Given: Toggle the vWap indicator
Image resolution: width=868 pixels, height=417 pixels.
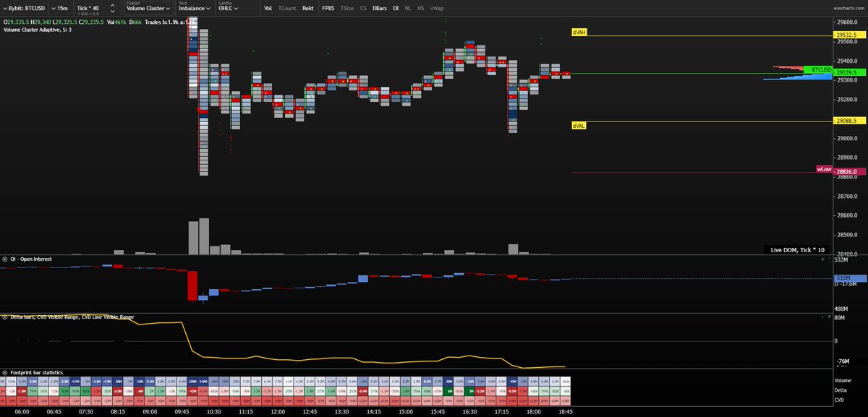Looking at the screenshot, I should 437,7.
